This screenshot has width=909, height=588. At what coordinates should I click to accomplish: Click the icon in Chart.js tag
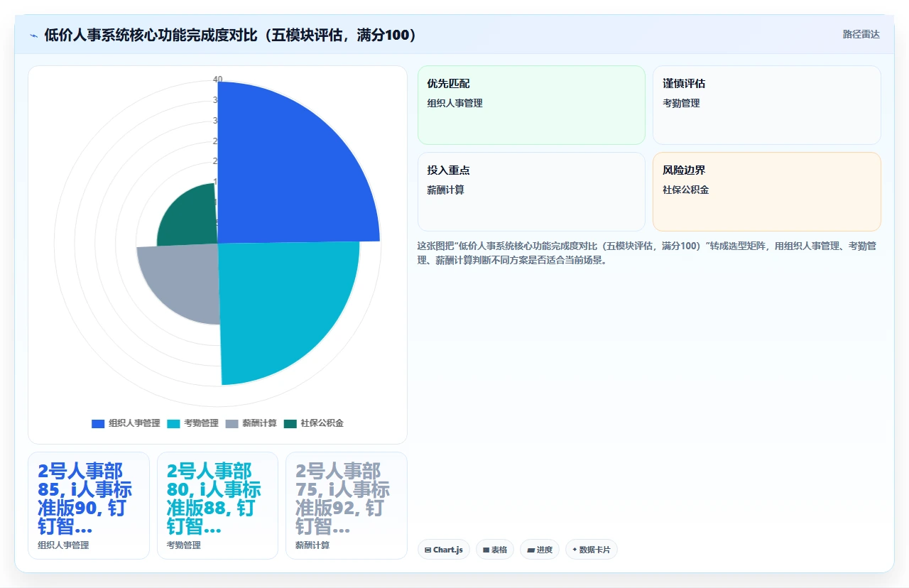428,550
